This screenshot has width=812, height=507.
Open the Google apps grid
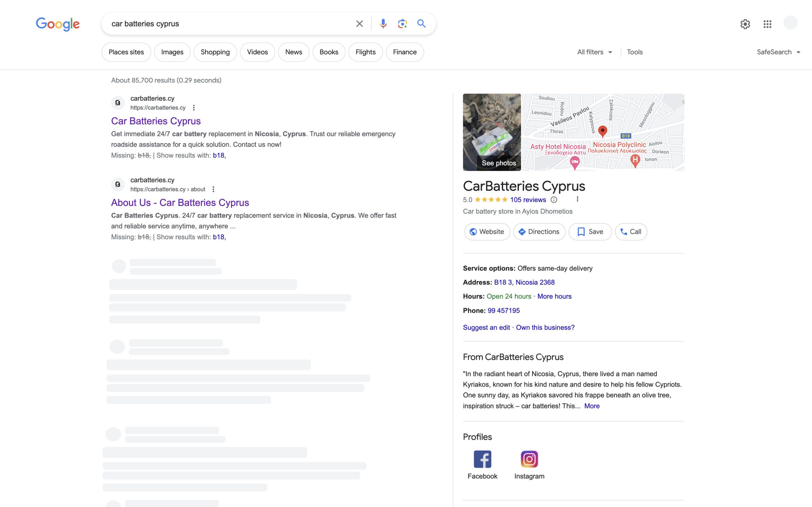[x=768, y=24]
